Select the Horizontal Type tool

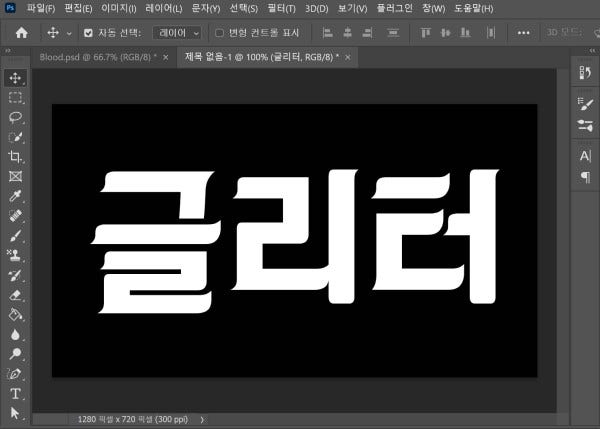[15, 394]
